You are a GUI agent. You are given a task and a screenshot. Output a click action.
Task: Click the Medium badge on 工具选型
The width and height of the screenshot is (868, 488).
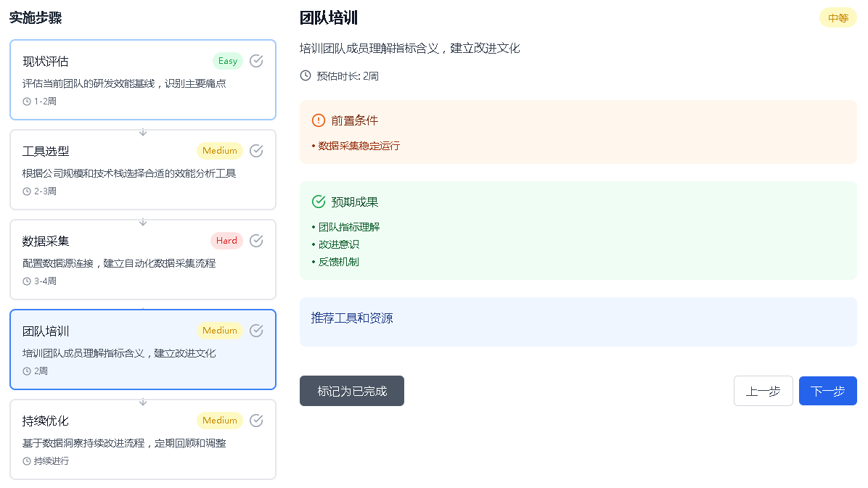click(x=220, y=151)
